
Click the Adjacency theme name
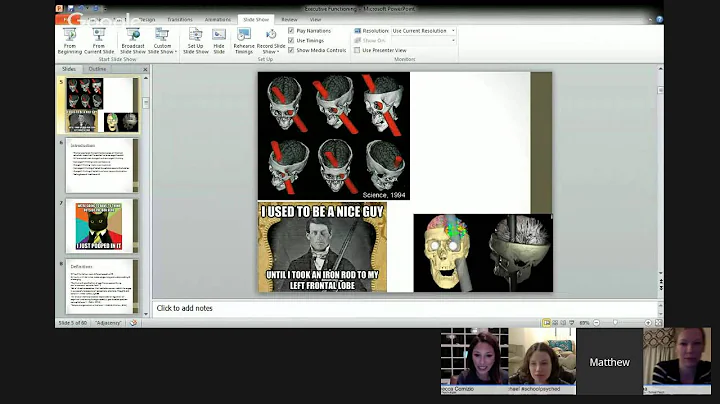108,323
